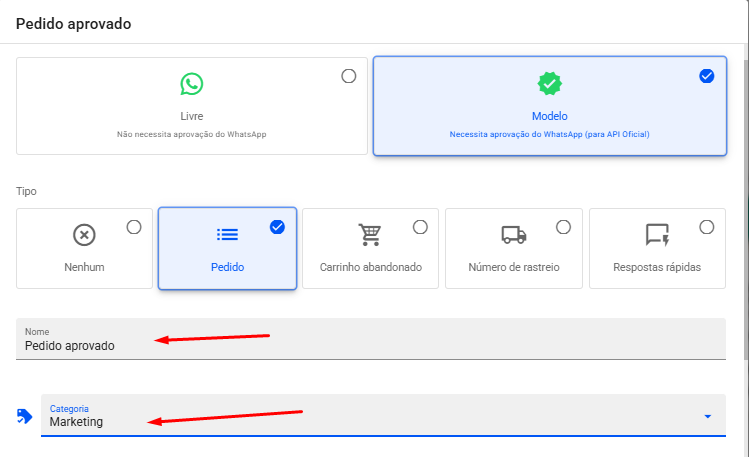Click the WhatsApp logo icon
The width and height of the screenshot is (749, 457).
click(191, 84)
